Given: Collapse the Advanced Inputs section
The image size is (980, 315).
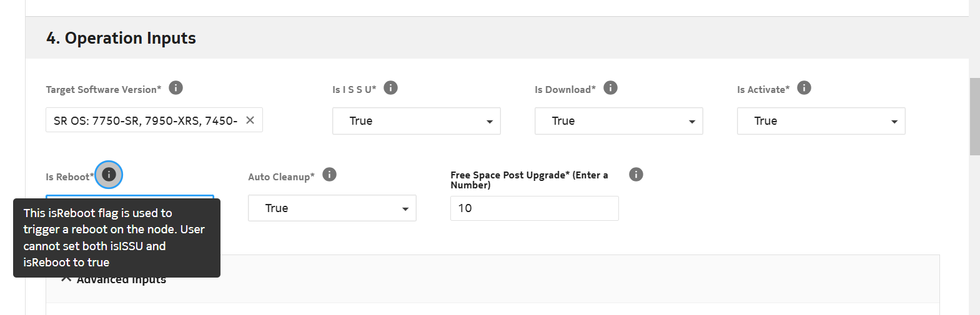Looking at the screenshot, I should pyautogui.click(x=66, y=279).
